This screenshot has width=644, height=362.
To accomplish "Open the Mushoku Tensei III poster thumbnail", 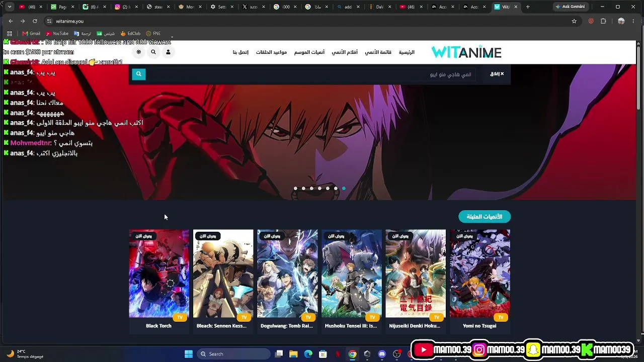I will click(x=351, y=274).
